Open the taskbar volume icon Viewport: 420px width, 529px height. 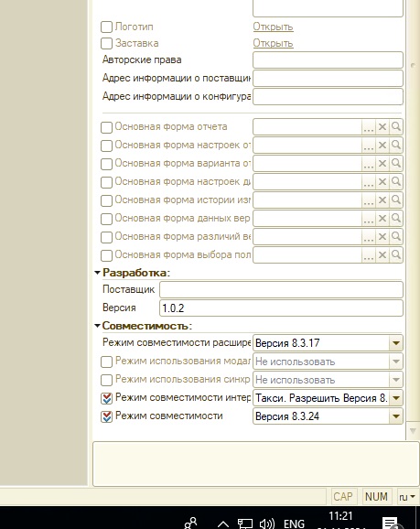click(267, 524)
